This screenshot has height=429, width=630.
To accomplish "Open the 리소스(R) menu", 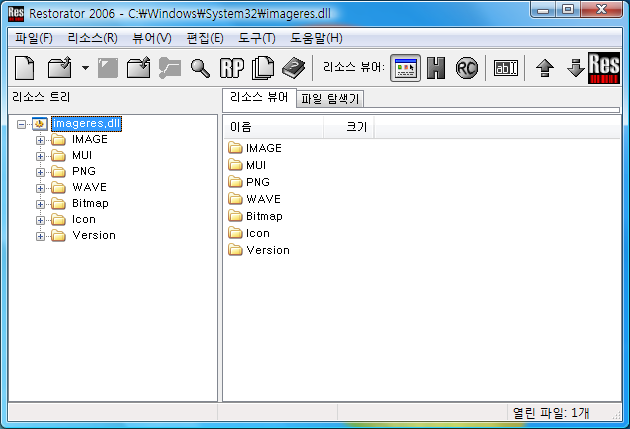I will point(92,38).
